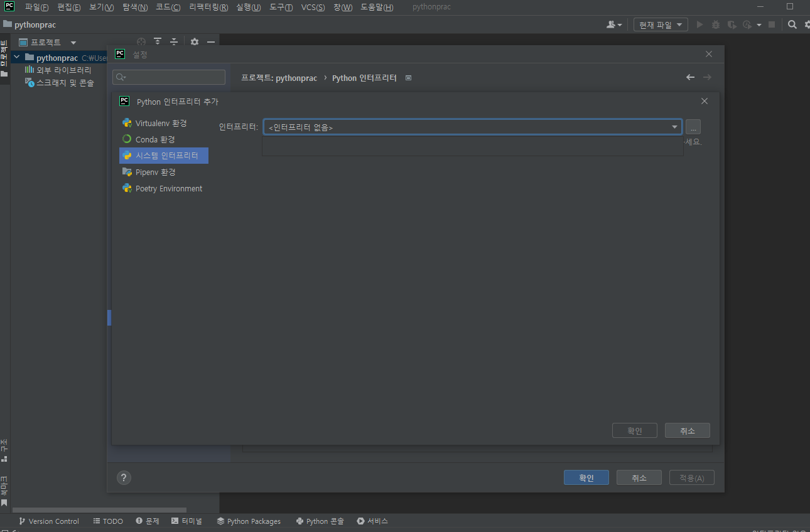Click the Profile run icon
The width and height of the screenshot is (810, 532).
coord(747,24)
